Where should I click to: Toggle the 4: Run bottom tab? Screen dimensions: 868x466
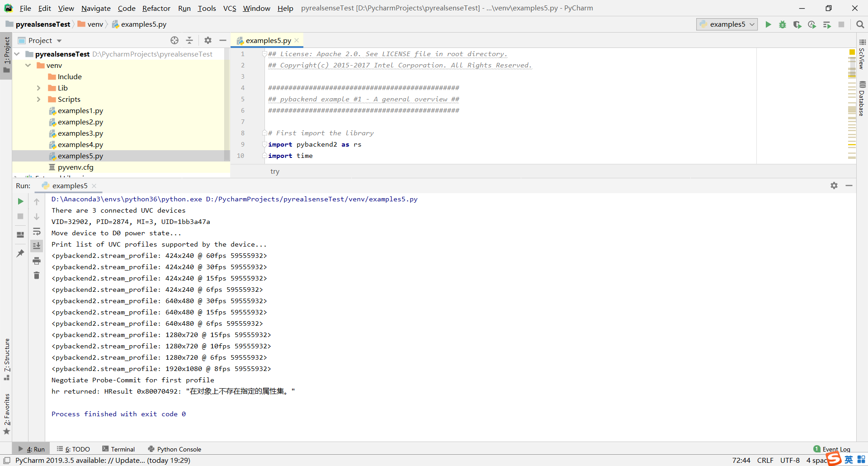[x=31, y=449]
